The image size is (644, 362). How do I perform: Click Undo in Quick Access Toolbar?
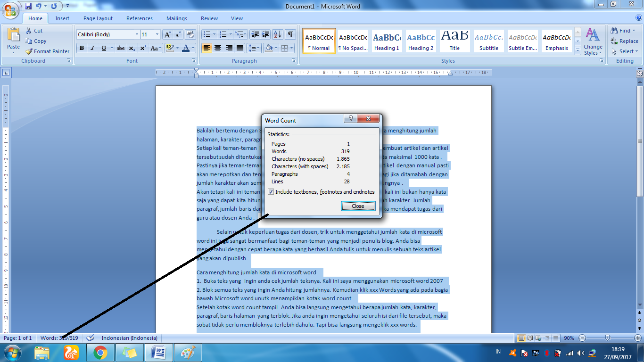click(39, 6)
